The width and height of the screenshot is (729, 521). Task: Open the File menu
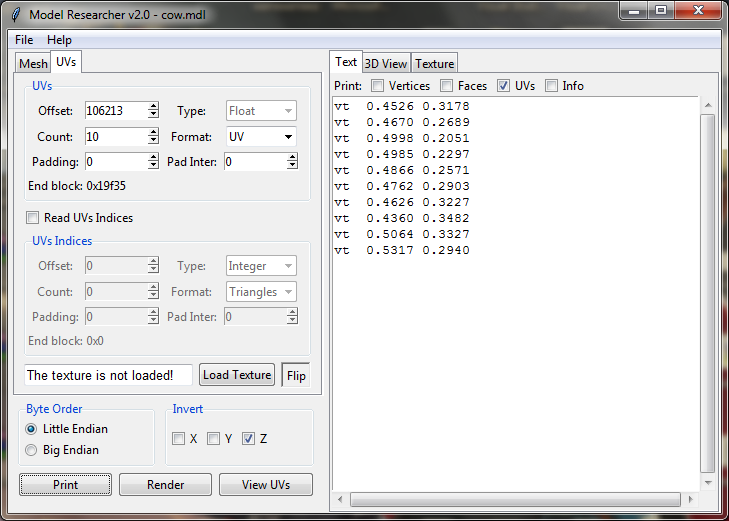coord(24,40)
